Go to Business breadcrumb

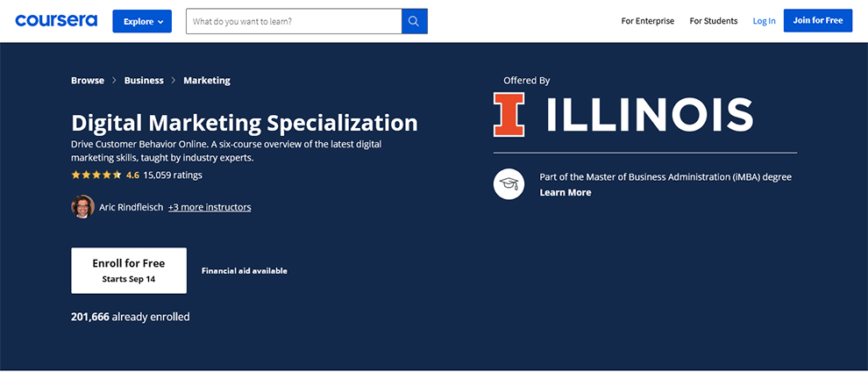[144, 80]
